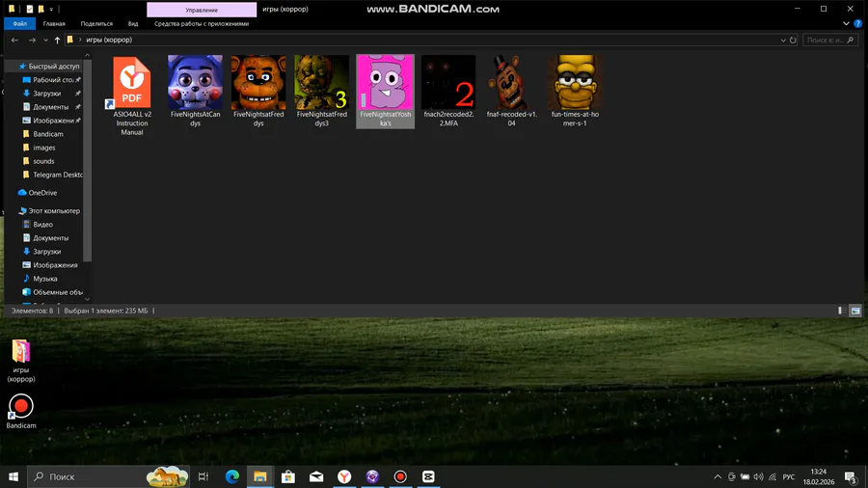
Task: Switch РУС keyboard language indicator
Action: (789, 476)
